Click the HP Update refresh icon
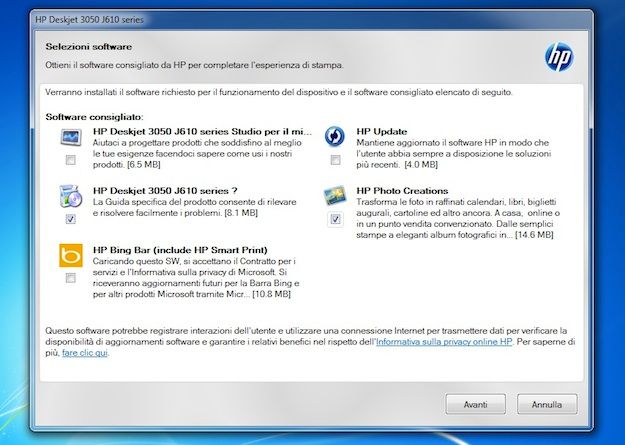This screenshot has height=445, width=625. coord(335,136)
